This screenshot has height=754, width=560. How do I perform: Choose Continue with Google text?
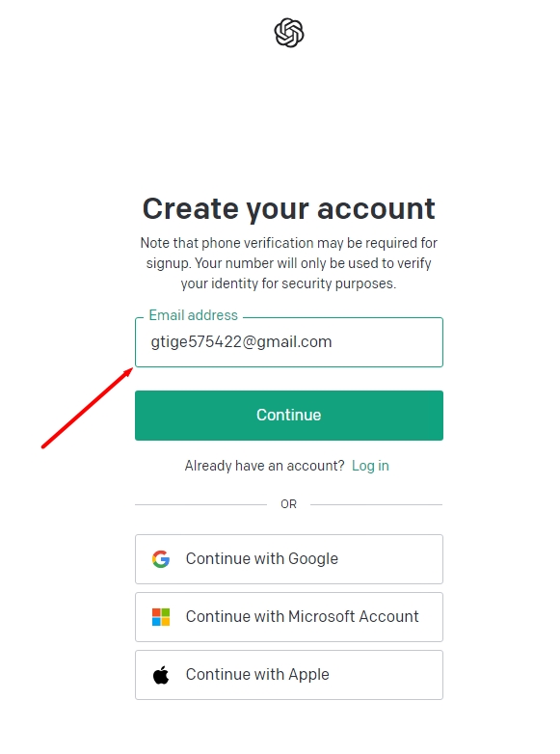click(x=262, y=559)
